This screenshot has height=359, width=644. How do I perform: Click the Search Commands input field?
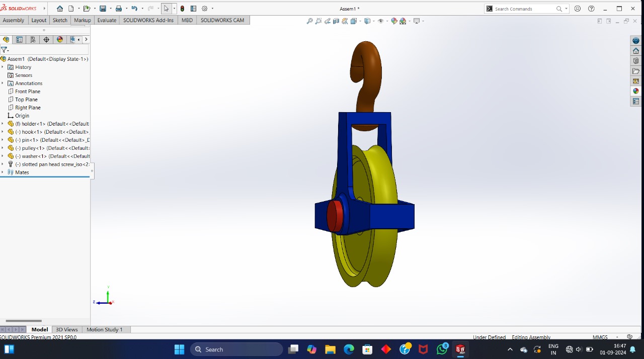click(x=525, y=9)
